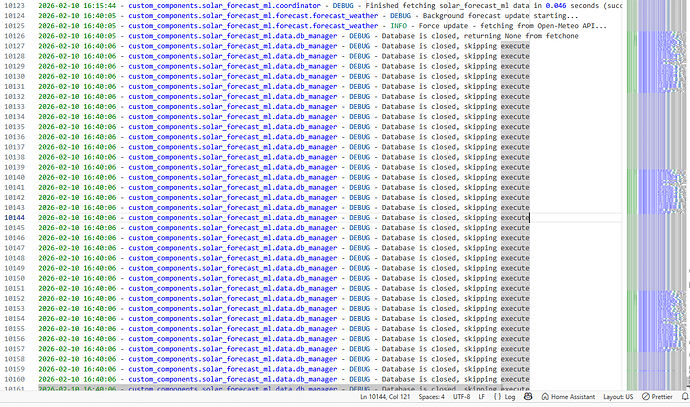
Task: Click highlighted 'execute' on line 10149
Action: [x=515, y=268]
